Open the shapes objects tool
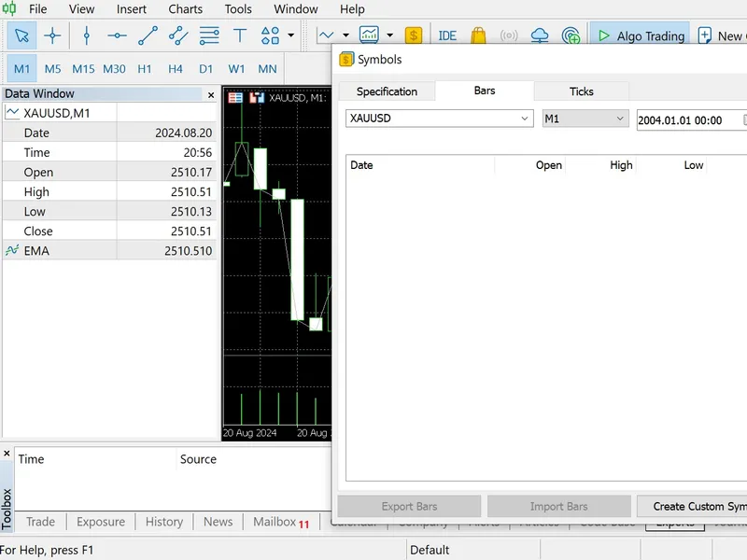Image resolution: width=747 pixels, height=560 pixels. (x=270, y=35)
